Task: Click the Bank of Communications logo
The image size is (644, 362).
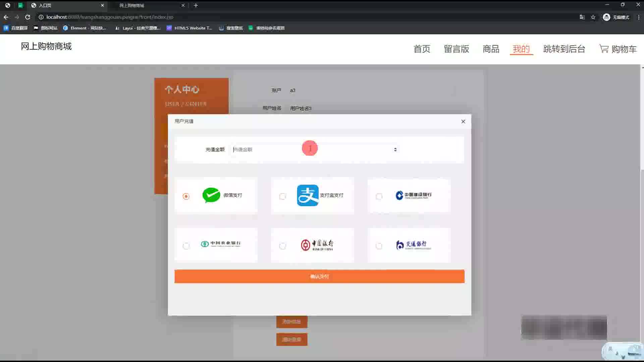Action: pos(413,245)
